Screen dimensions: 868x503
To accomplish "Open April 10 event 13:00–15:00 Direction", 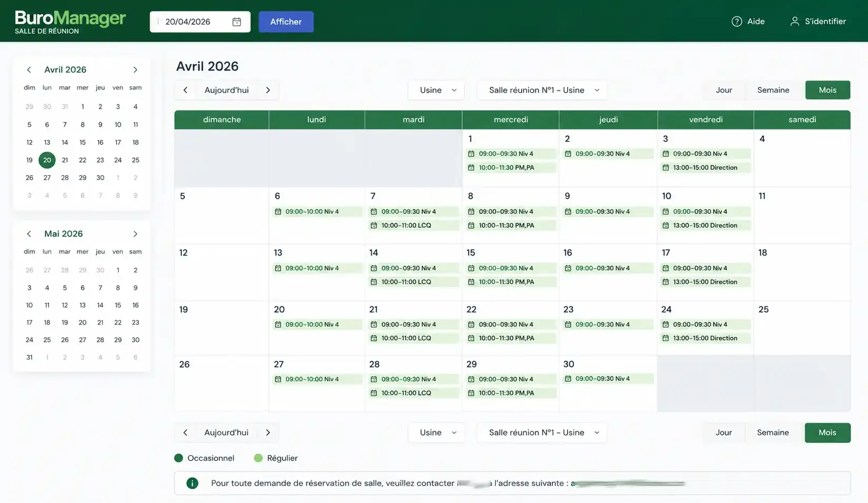I will click(x=705, y=225).
